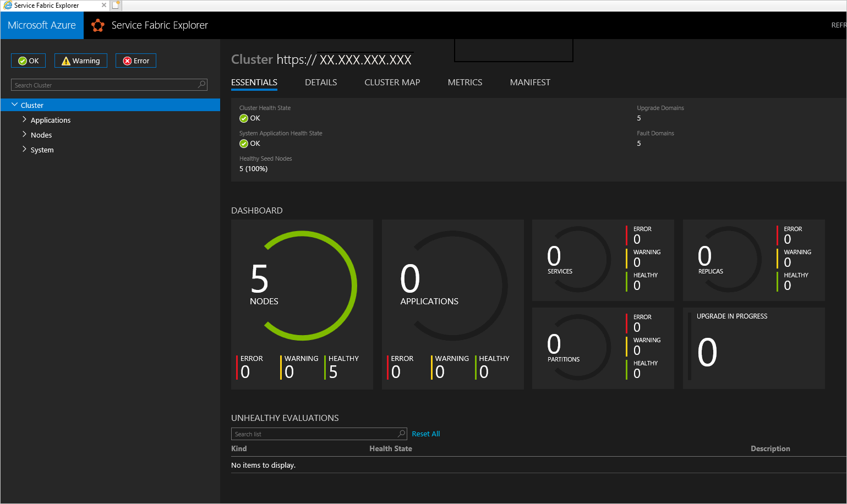This screenshot has width=847, height=504.
Task: Open the Manifest tab
Action: click(529, 82)
